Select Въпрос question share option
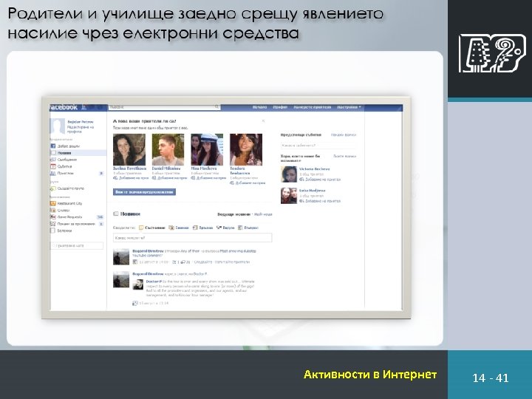This screenshot has height=399, width=532. click(248, 228)
